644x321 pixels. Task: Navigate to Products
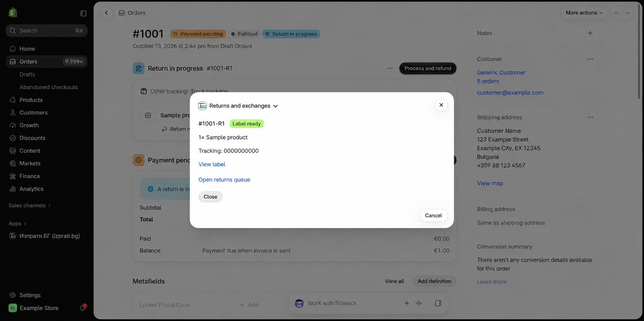46,100
